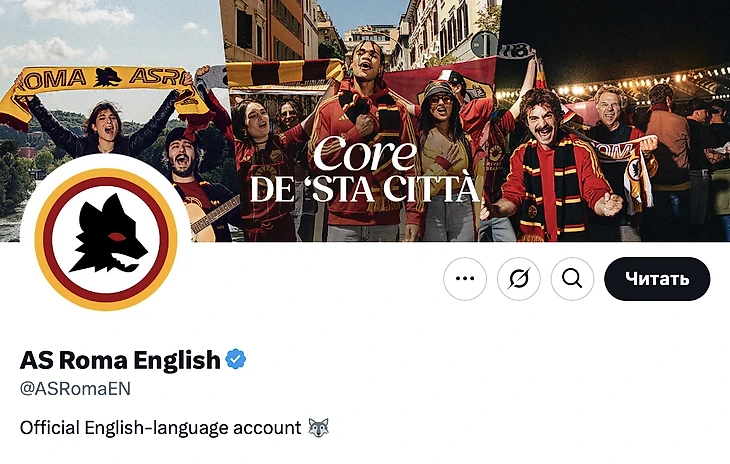Click the Grok slashed-circle icon button
Image resolution: width=730 pixels, height=464 pixels.
click(x=519, y=279)
